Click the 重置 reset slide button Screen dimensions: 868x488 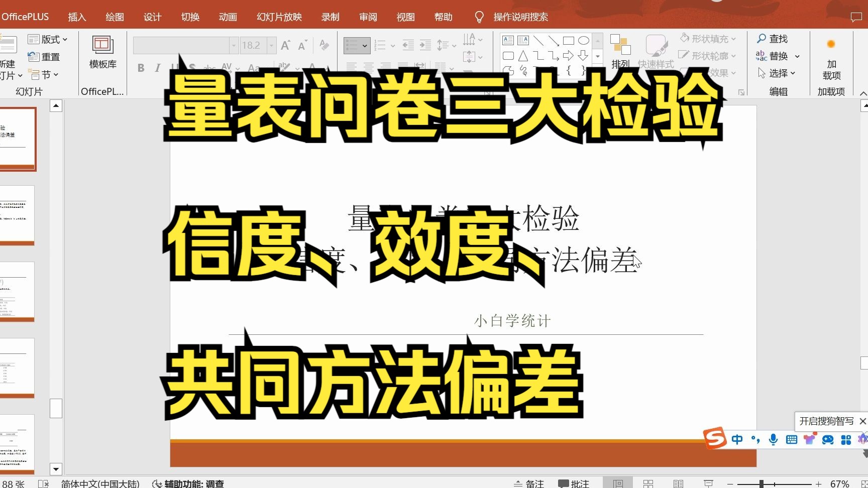click(x=44, y=57)
